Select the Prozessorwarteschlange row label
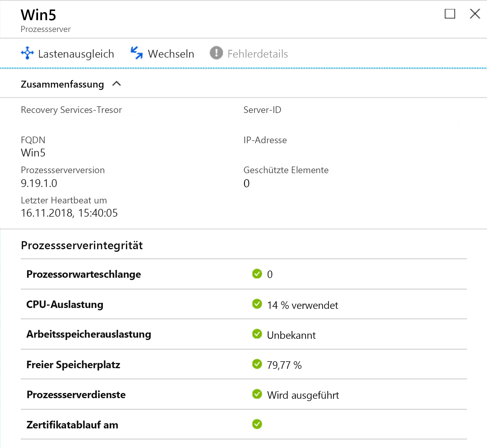This screenshot has width=487, height=448. click(x=84, y=274)
